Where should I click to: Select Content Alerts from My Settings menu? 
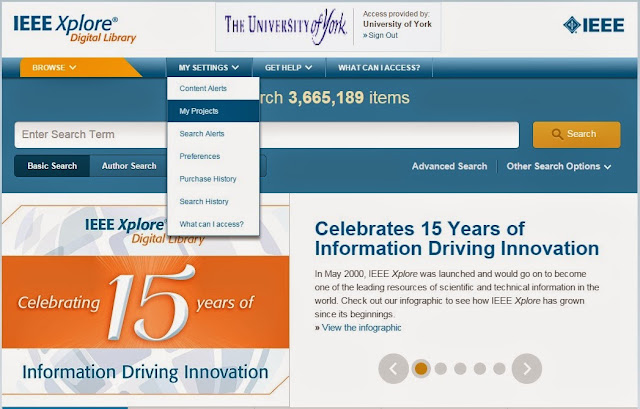coord(213,88)
